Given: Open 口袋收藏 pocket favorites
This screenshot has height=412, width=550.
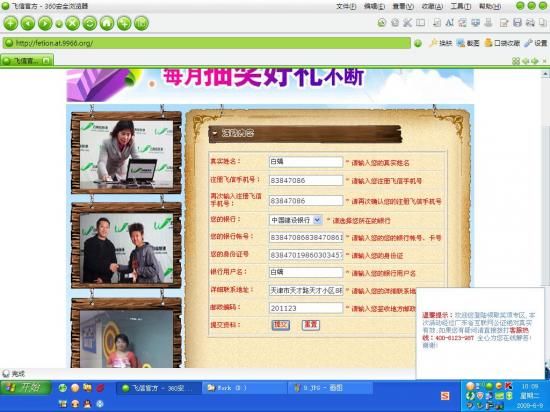Looking at the screenshot, I should coord(502,43).
